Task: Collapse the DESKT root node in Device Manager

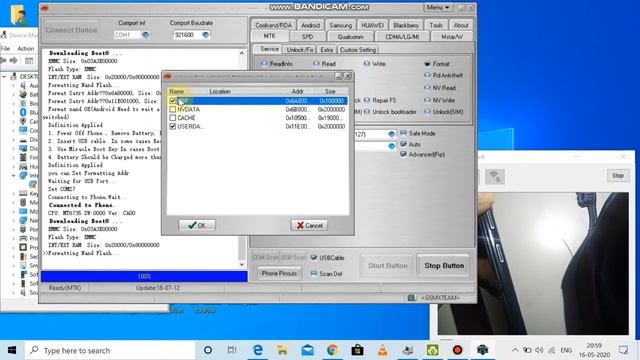Action: pyautogui.click(x=4, y=76)
